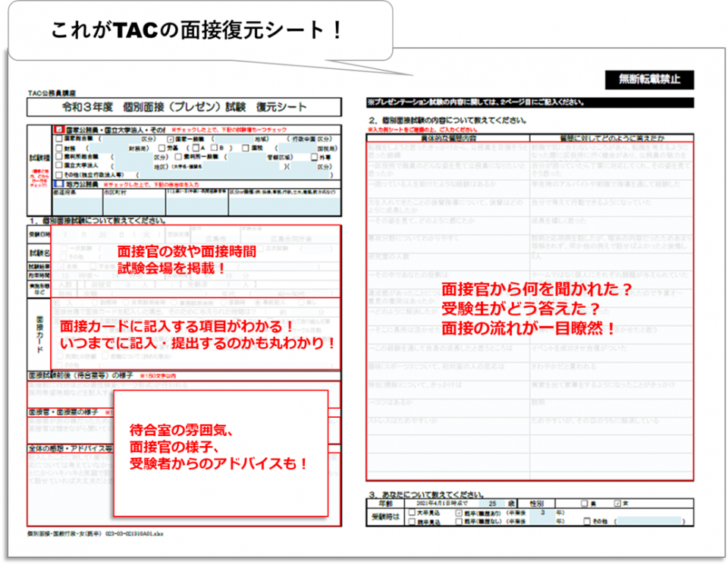Tick the 男 gender checkbox
Viewport: 728px width, 565px height.
click(582, 503)
